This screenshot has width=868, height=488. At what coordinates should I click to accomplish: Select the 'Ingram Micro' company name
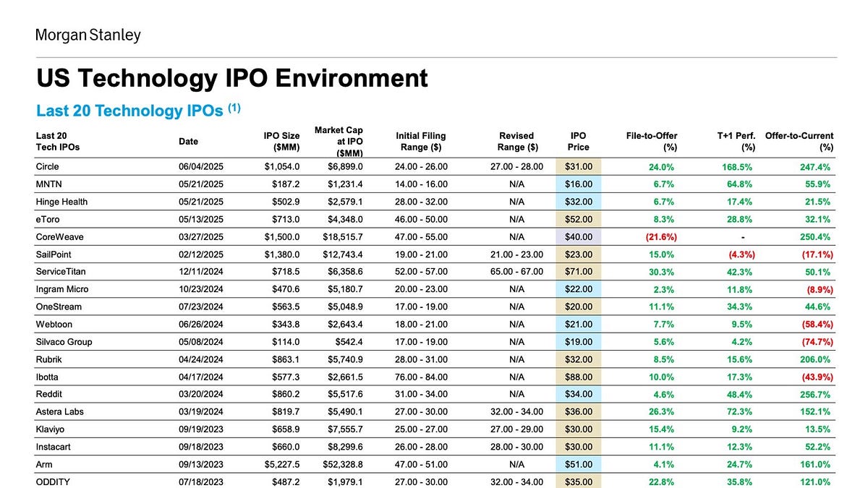62,289
